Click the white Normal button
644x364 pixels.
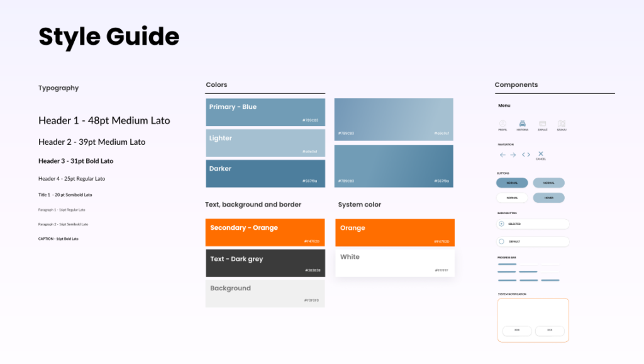coord(512,198)
